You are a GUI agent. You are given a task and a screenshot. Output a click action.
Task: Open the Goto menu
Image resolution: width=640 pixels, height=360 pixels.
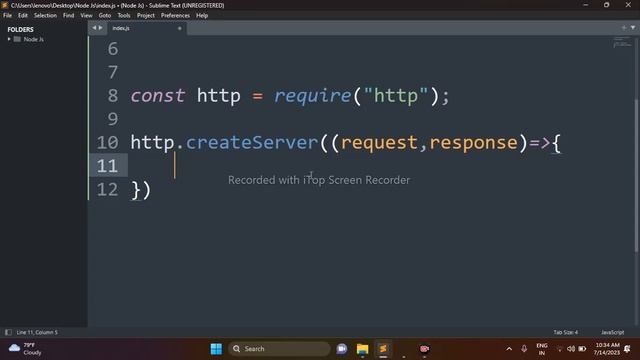click(104, 16)
